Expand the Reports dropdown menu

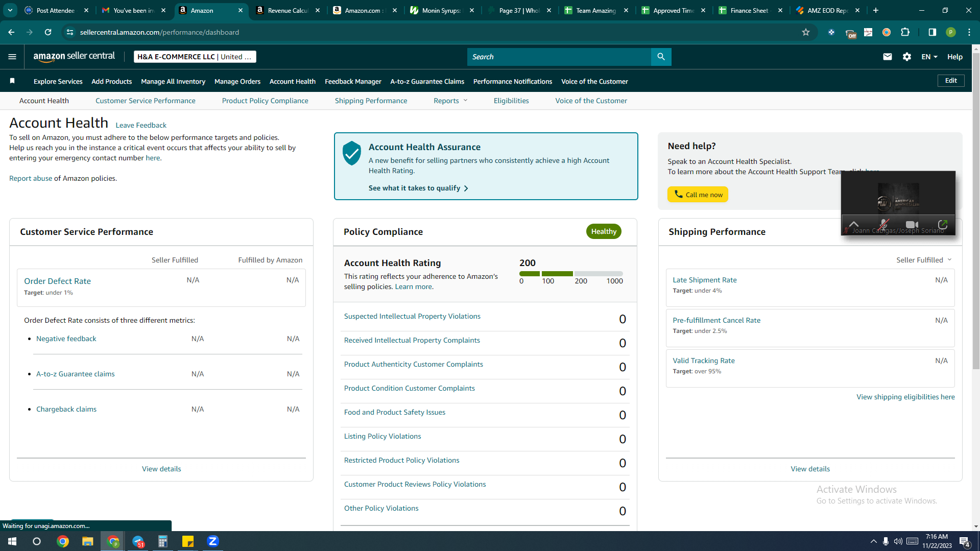tap(450, 101)
